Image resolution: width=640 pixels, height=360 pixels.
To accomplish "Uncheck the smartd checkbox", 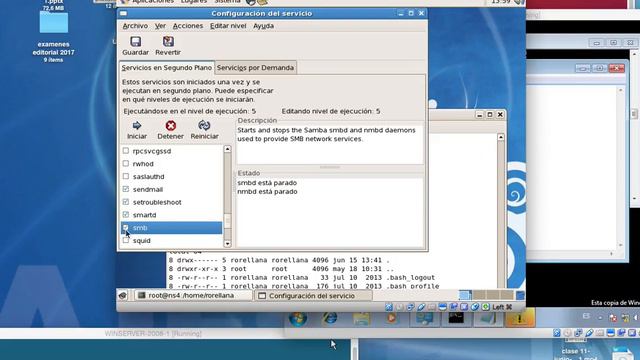I will [126, 214].
